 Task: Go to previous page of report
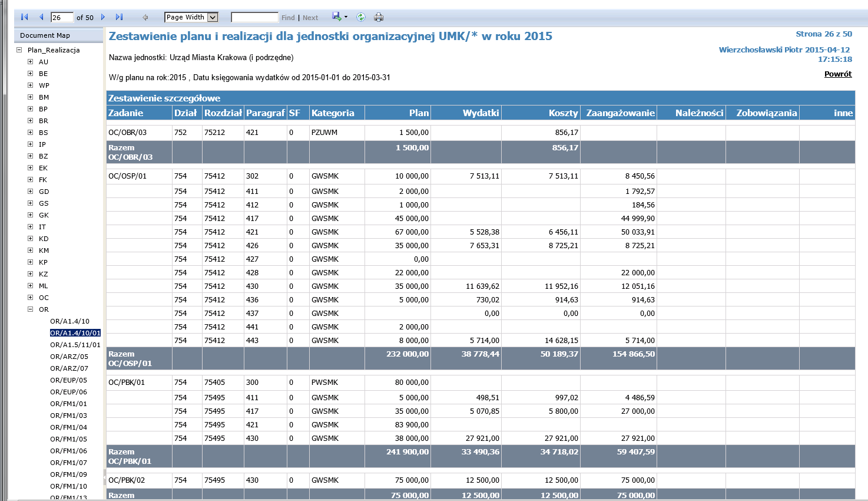41,17
